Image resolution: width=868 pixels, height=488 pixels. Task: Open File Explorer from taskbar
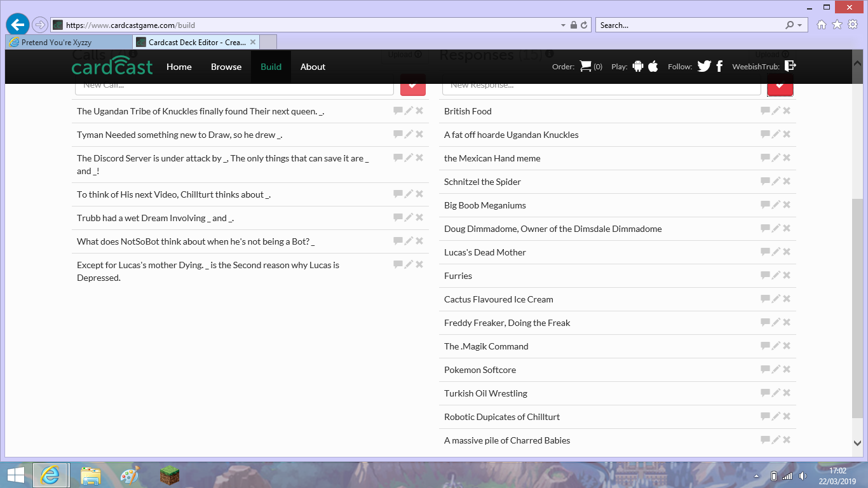point(91,475)
